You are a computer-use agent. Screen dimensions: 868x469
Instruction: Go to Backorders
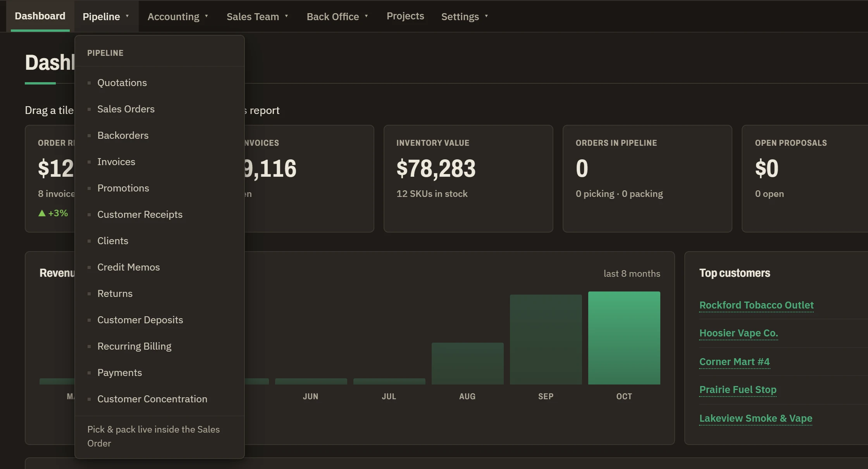tap(159, 135)
